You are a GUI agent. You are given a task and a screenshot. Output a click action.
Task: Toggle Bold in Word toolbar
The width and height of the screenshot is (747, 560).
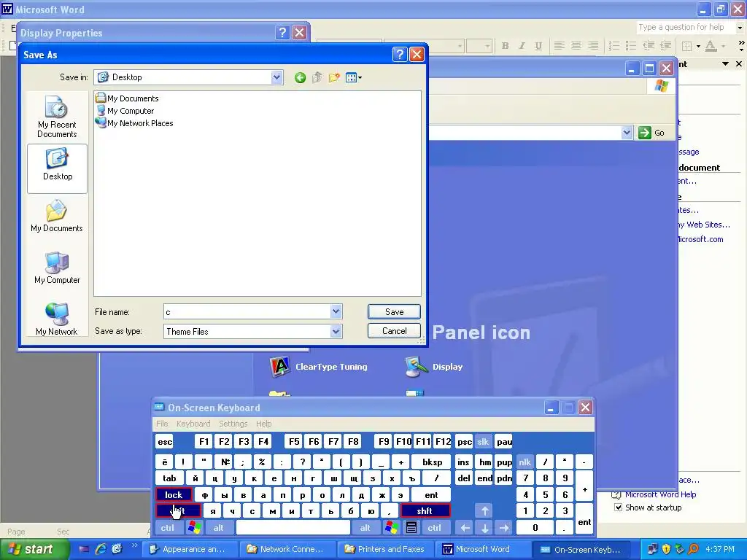(505, 46)
